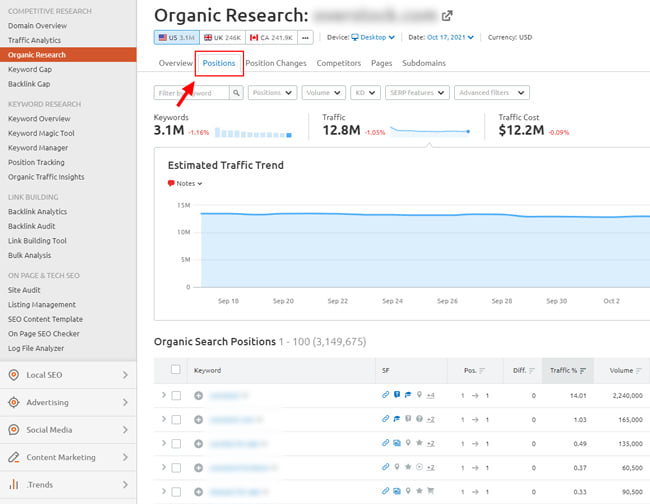Image resolution: width=650 pixels, height=504 pixels.
Task: Click the Advertising target icon
Action: [x=14, y=402]
